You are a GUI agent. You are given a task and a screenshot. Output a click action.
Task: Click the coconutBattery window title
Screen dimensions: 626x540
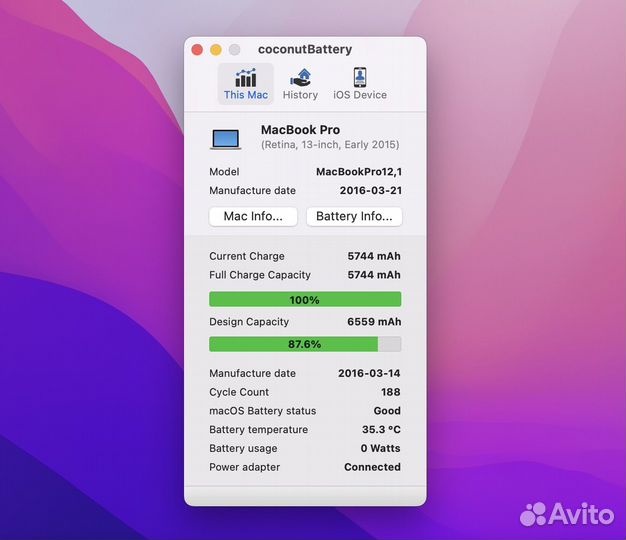[305, 49]
